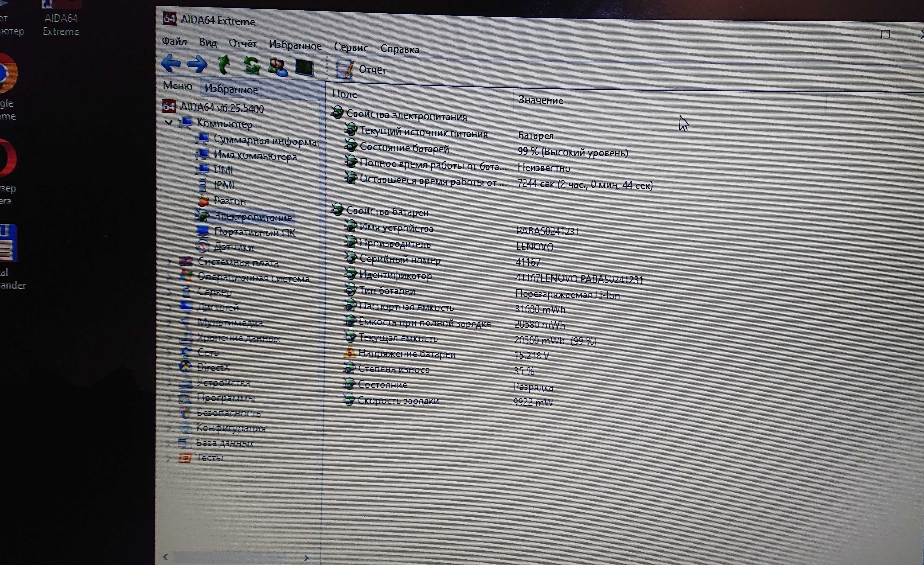This screenshot has width=924, height=565.
Task: Select Суммарная информация tree item
Action: 257,140
